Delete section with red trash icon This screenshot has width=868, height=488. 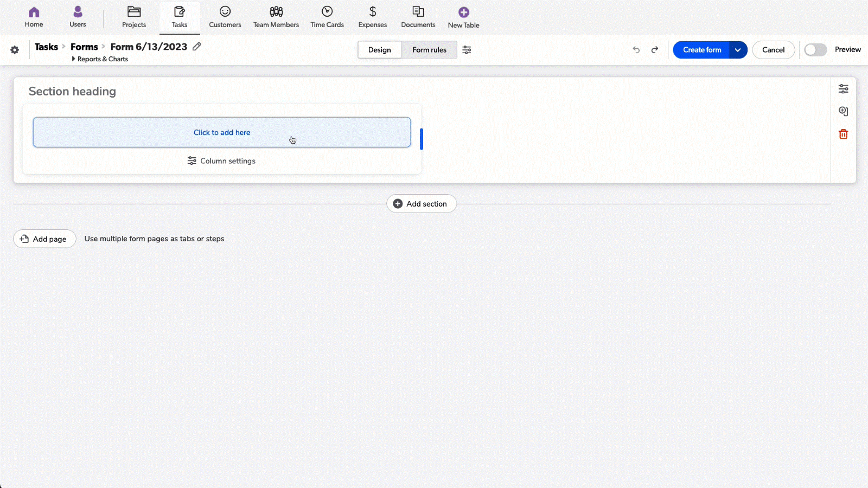tap(844, 134)
